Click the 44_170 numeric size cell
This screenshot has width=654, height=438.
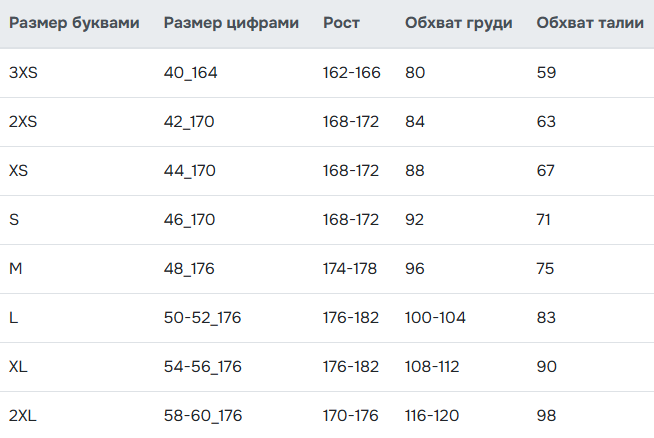pos(189,171)
